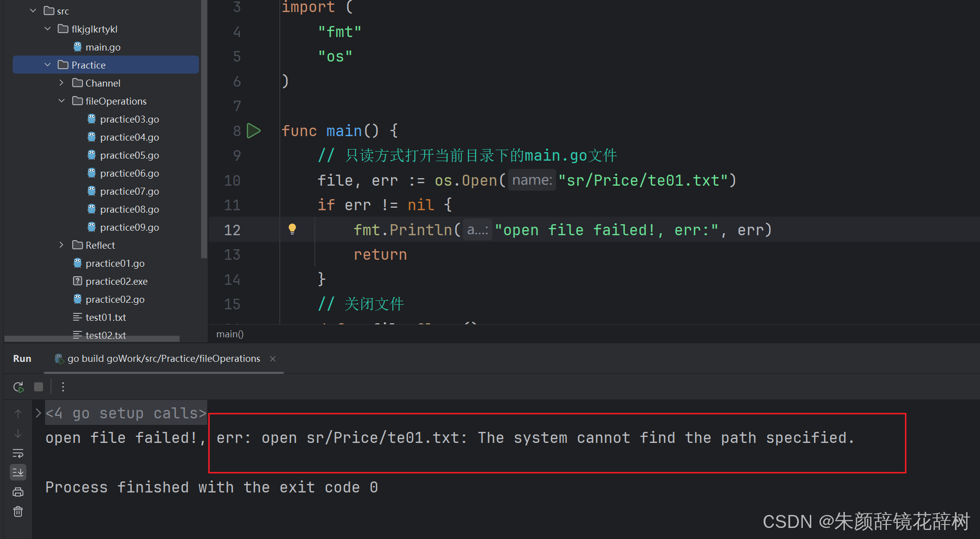This screenshot has height=539, width=980.
Task: Toggle soft-wrap in the console
Action: (18, 453)
